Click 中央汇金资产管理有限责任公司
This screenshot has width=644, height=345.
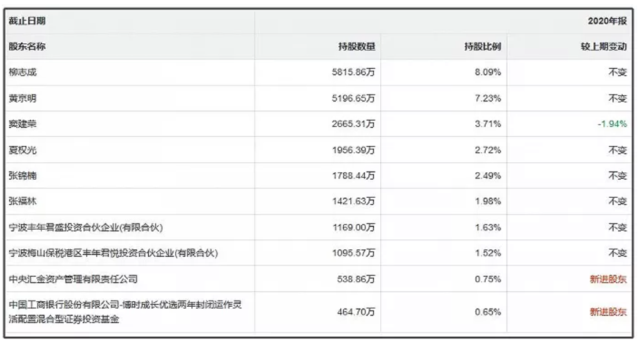(73, 279)
